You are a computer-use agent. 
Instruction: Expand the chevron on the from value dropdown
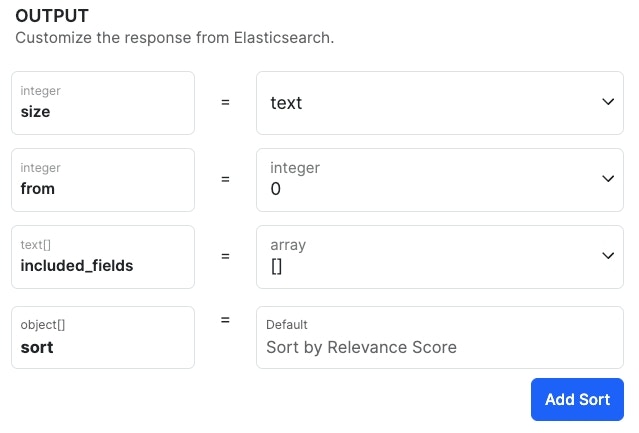click(x=608, y=179)
